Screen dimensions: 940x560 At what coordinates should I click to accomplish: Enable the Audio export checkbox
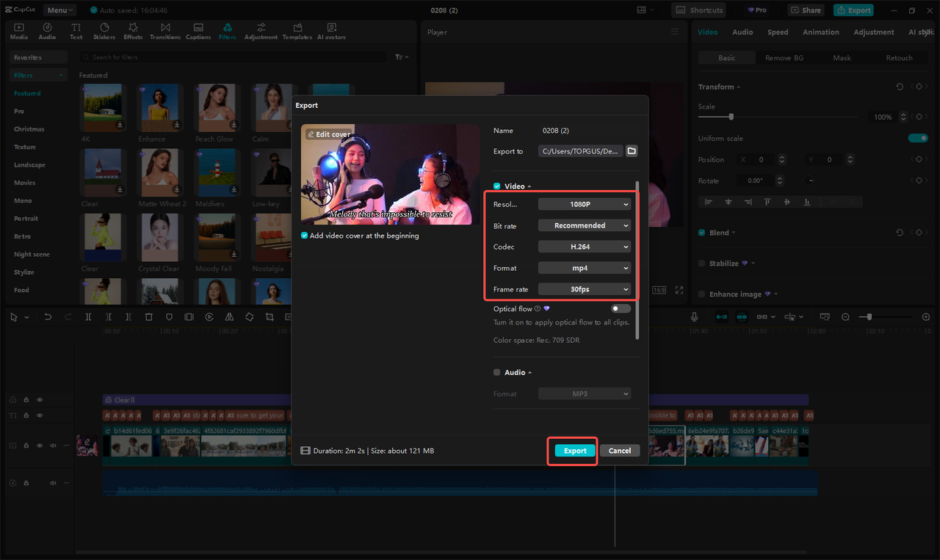tap(496, 372)
